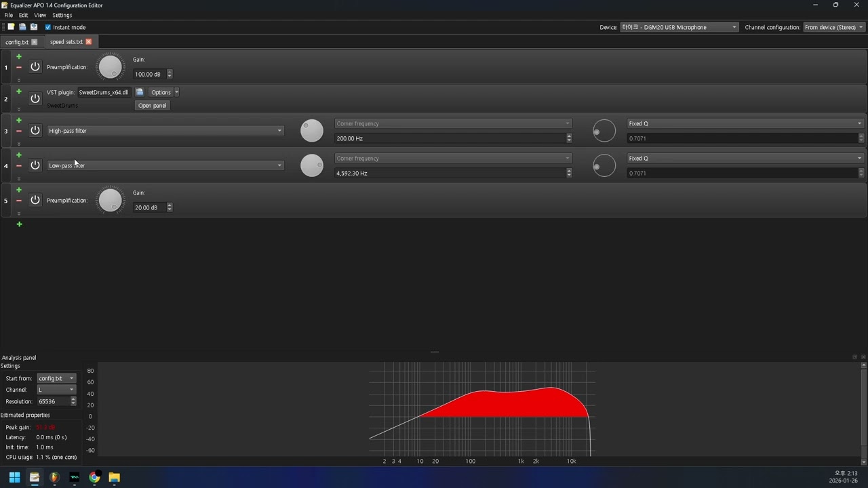Viewport: 868px width, 488px height.
Task: Step the 4,592.30 Hz frequency spinner
Action: tap(569, 173)
